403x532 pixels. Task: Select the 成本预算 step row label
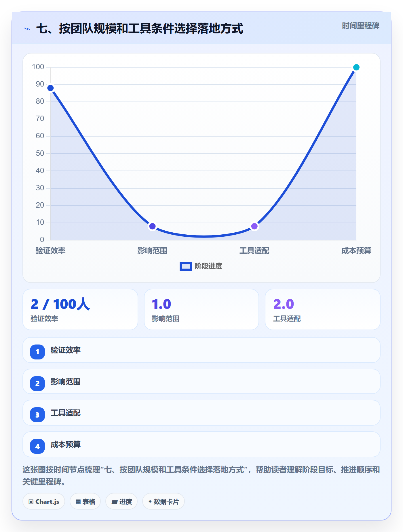click(66, 445)
